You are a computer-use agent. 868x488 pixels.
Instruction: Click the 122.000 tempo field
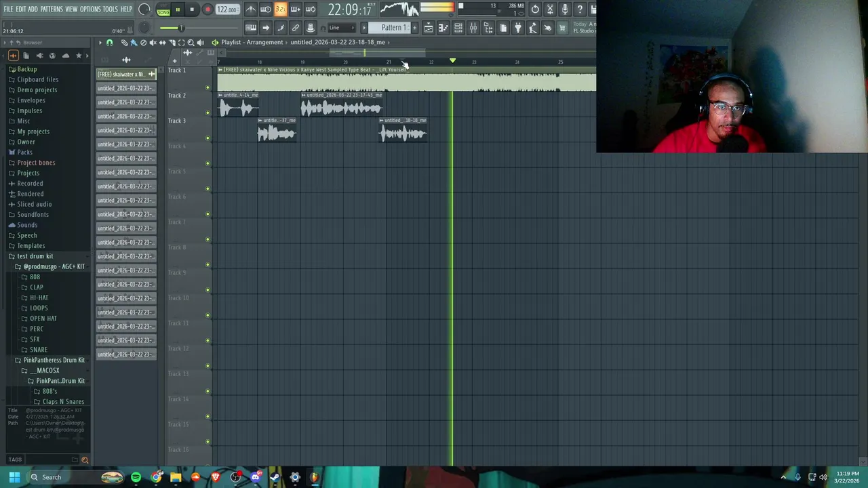pos(226,9)
